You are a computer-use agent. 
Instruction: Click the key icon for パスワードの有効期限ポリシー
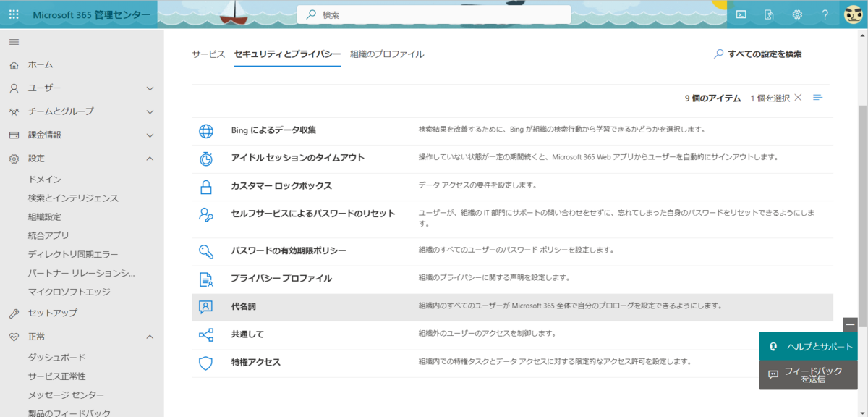pos(206,251)
